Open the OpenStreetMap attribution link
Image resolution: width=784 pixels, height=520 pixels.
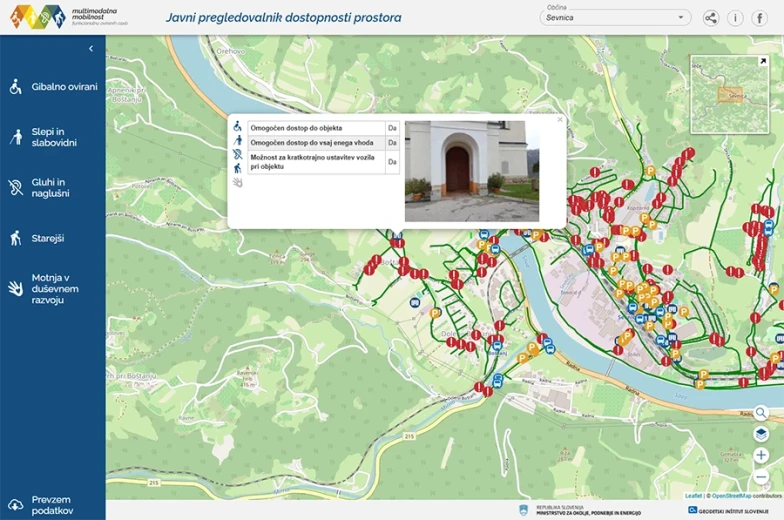click(x=732, y=496)
